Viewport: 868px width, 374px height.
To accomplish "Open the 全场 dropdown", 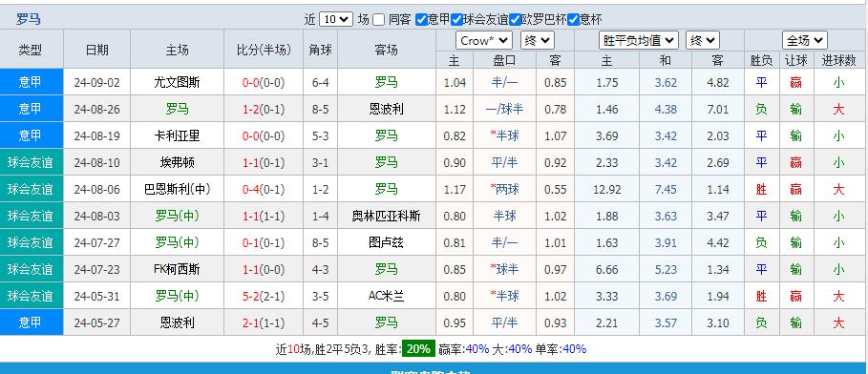I will [x=804, y=40].
